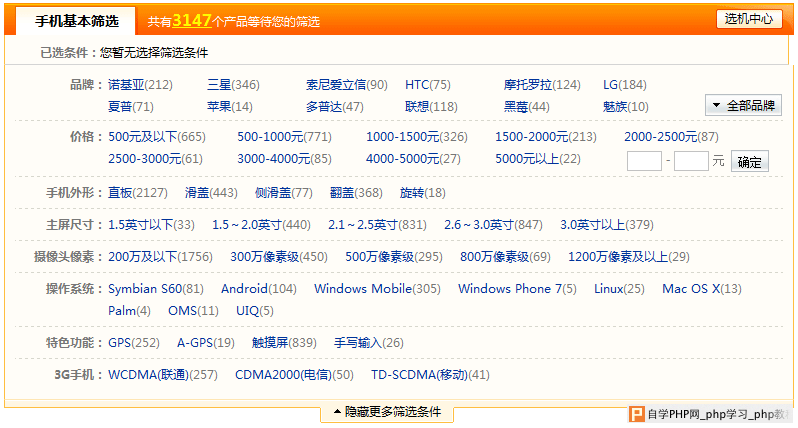Expand the 全部品牌 brand dropdown
The image size is (798, 428).
pos(743,105)
